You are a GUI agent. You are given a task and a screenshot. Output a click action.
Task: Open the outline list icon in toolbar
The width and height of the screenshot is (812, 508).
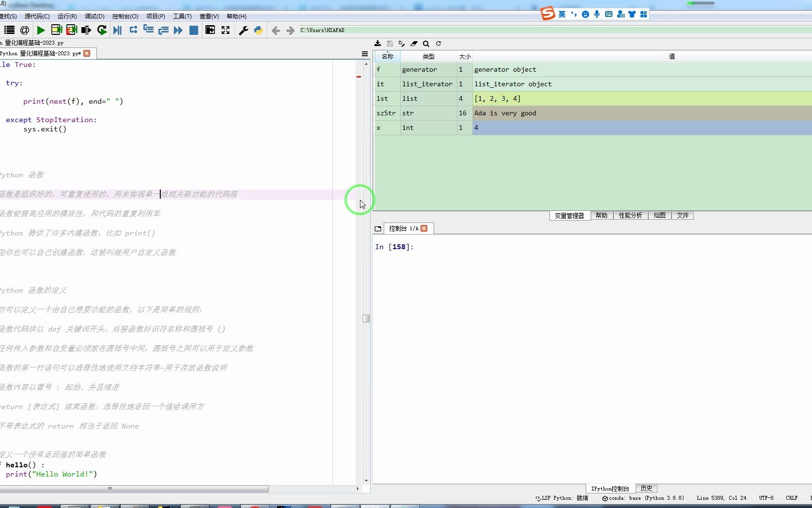point(9,30)
